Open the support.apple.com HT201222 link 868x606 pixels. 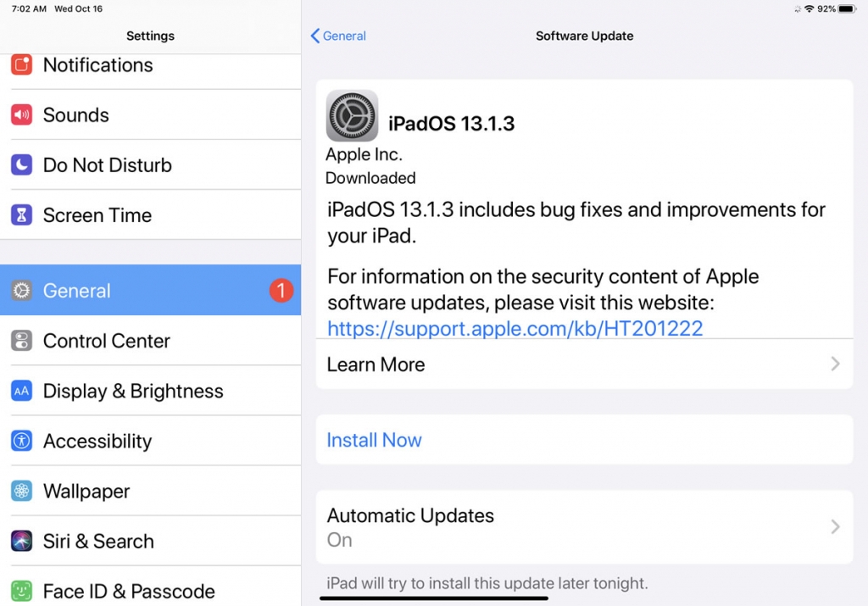coord(515,328)
